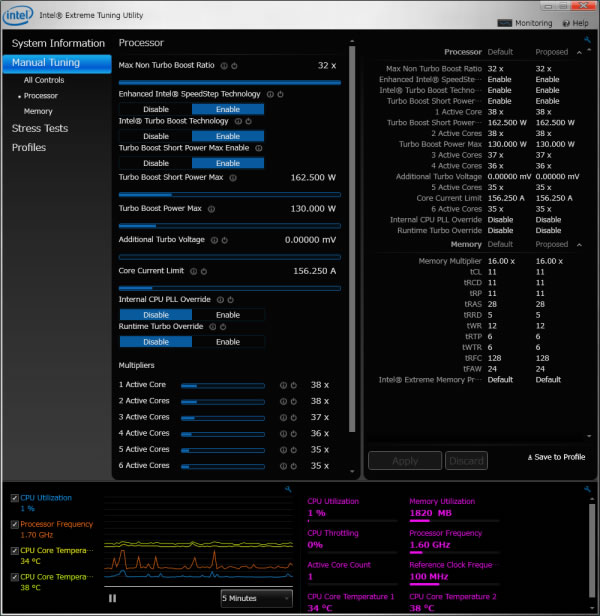Image resolution: width=600 pixels, height=616 pixels.
Task: Open Profiles section
Action: coord(29,148)
